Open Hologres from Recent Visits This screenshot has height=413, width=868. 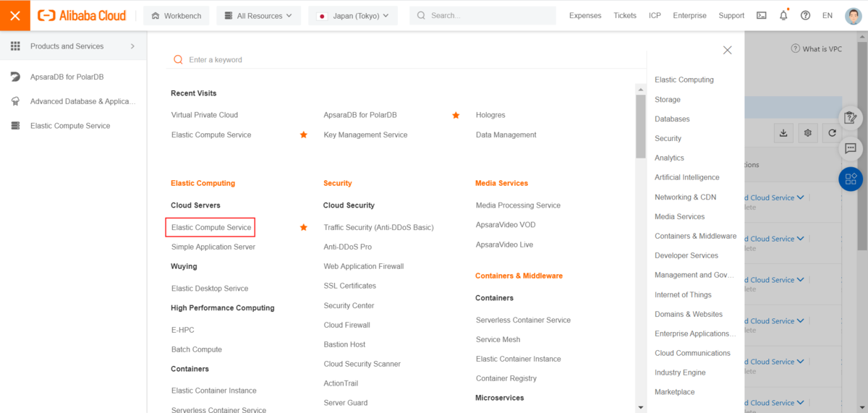490,115
